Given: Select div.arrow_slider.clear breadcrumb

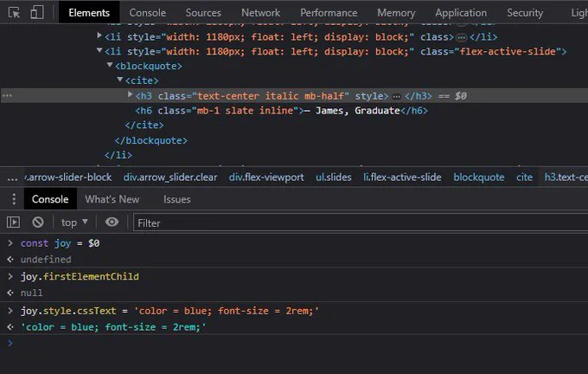Looking at the screenshot, I should (x=170, y=177).
